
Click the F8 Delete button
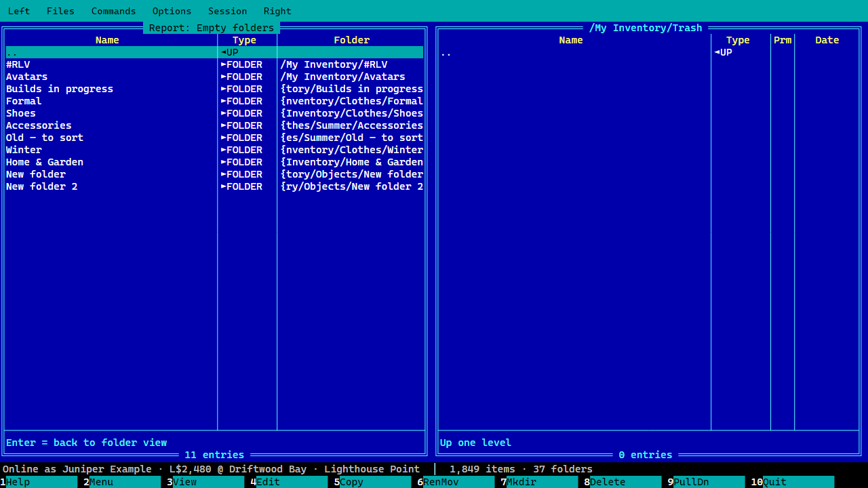[623, 482]
